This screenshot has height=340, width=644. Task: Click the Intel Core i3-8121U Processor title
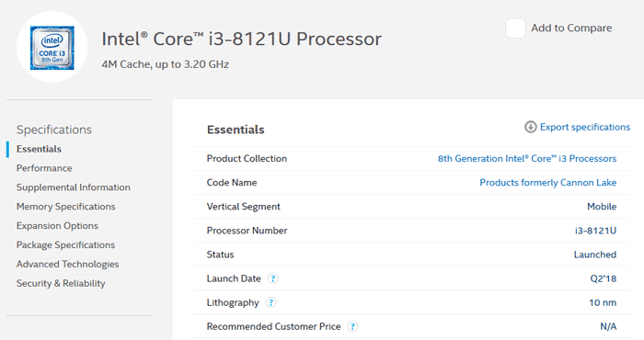241,39
